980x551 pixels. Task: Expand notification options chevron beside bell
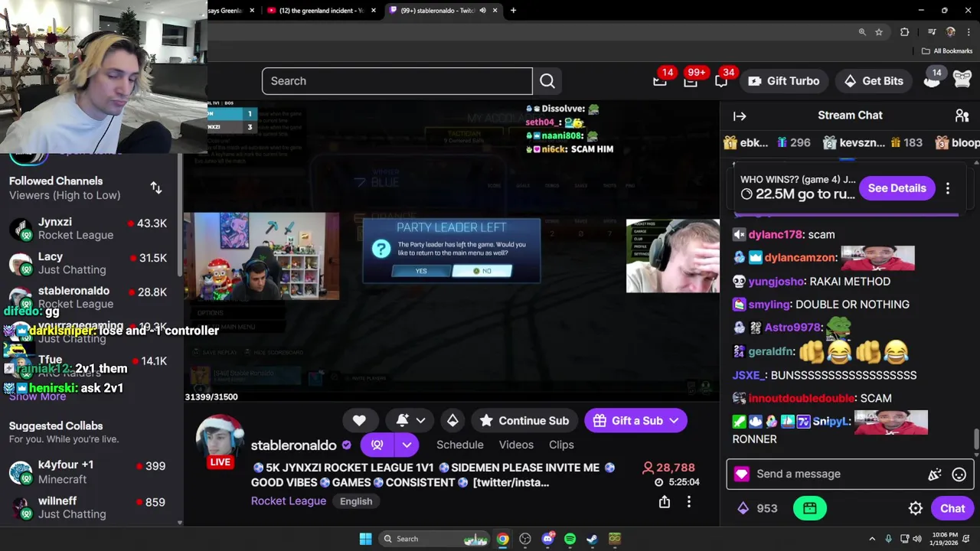pyautogui.click(x=420, y=420)
